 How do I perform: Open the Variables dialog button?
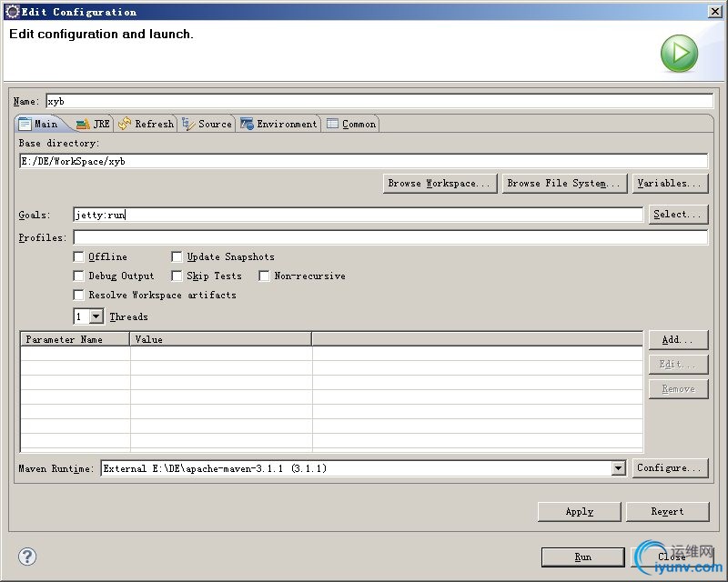(x=670, y=184)
